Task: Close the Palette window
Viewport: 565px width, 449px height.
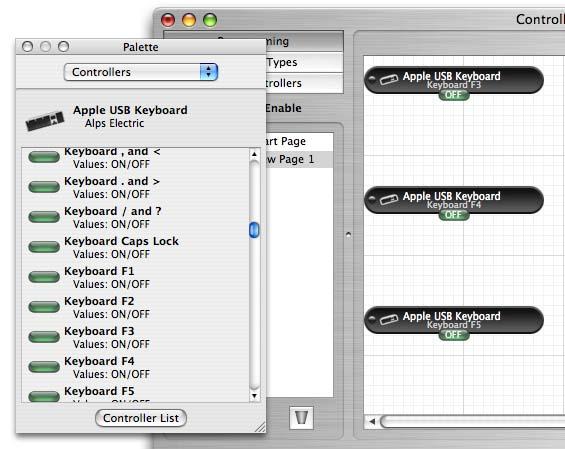Action: [x=27, y=46]
